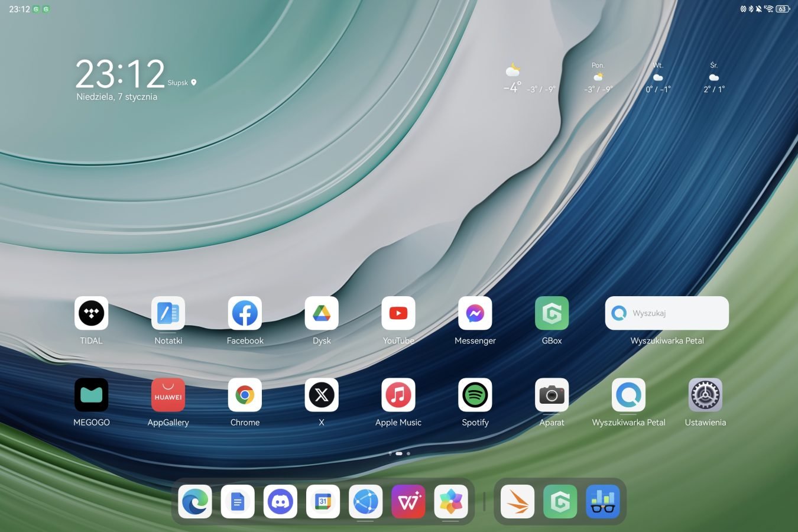Open the X app
The height and width of the screenshot is (532, 798).
pyautogui.click(x=322, y=395)
